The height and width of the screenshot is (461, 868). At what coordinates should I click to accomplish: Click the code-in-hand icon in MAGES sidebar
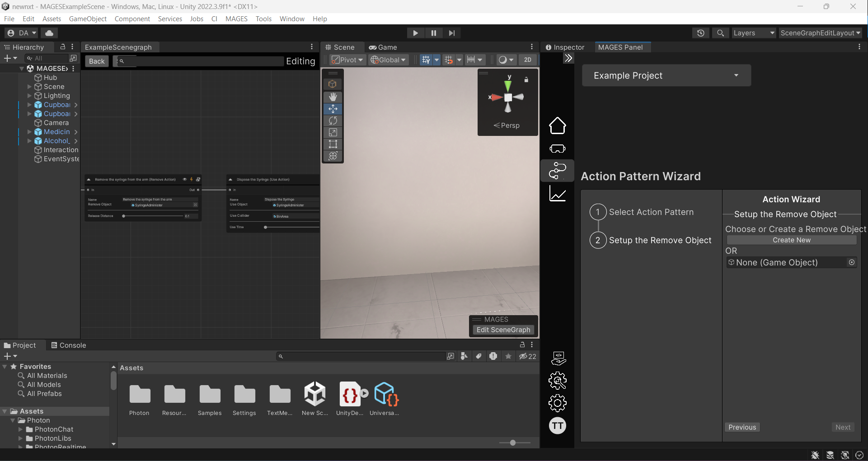[558, 358]
